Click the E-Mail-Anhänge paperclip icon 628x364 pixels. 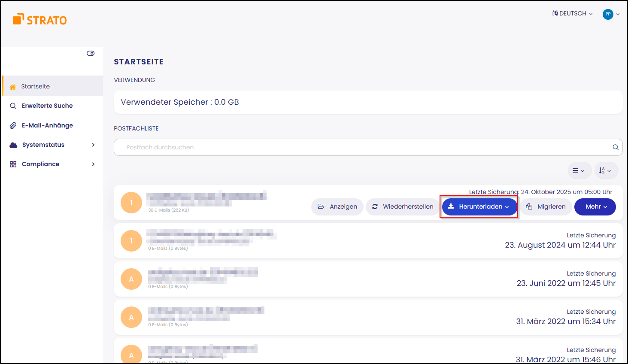pos(13,125)
